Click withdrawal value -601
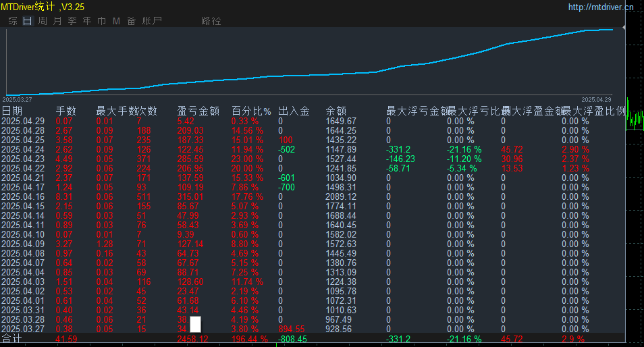Image resolution: width=644 pixels, height=347 pixels. [x=287, y=178]
